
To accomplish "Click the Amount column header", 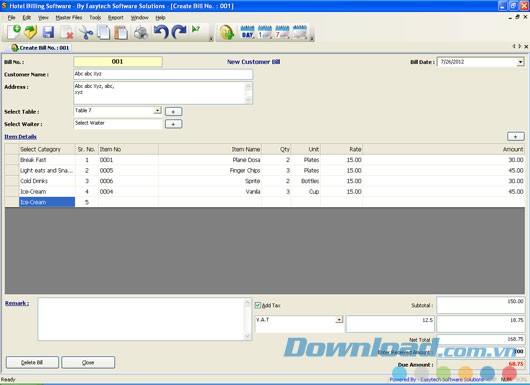I will click(x=443, y=149).
